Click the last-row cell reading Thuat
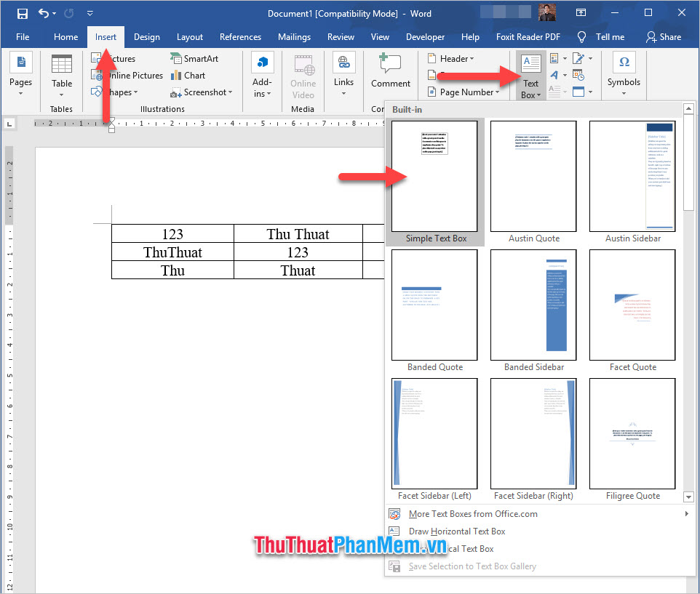This screenshot has height=594, width=700. tap(298, 270)
